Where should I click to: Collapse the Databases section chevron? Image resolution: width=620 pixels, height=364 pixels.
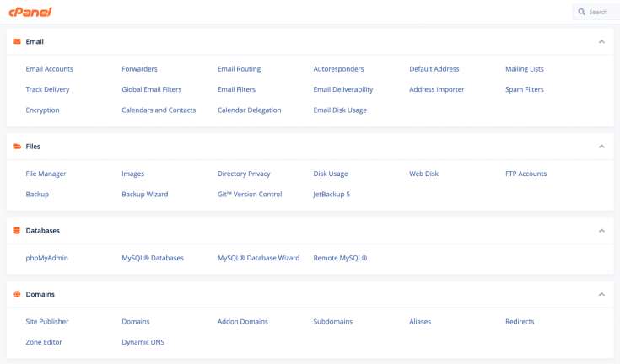click(601, 231)
